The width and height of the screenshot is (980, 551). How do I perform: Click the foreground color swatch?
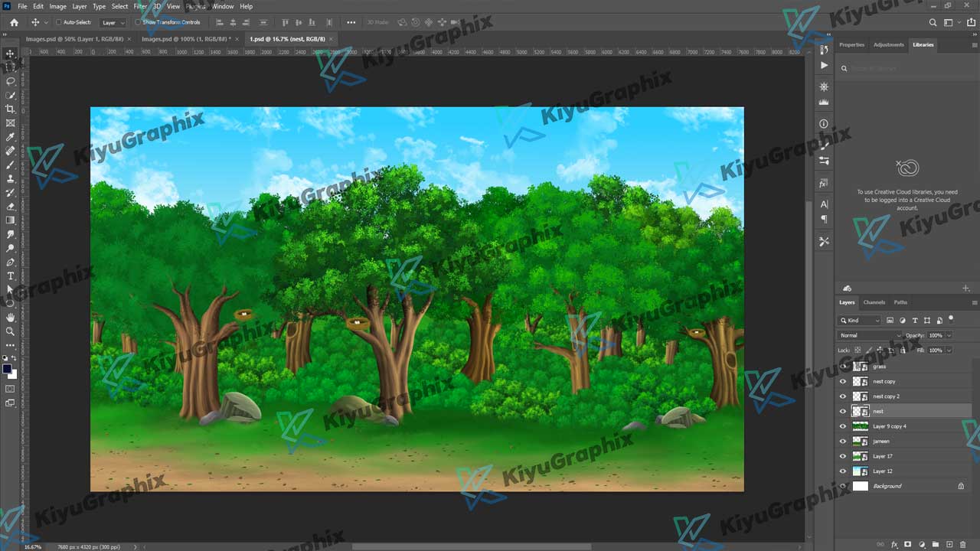pyautogui.click(x=8, y=369)
